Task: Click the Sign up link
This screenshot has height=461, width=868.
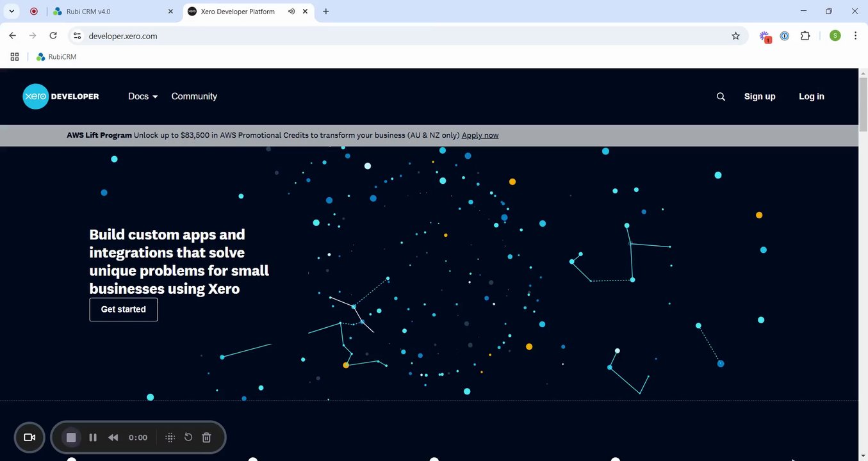Action: pyautogui.click(x=760, y=97)
